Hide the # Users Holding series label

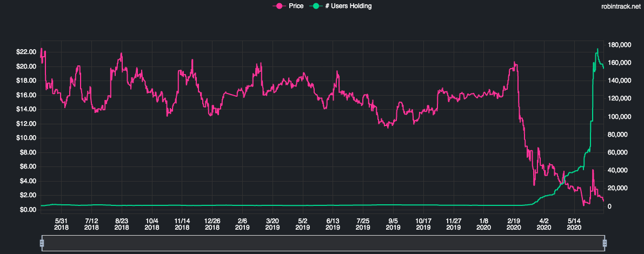tap(348, 6)
